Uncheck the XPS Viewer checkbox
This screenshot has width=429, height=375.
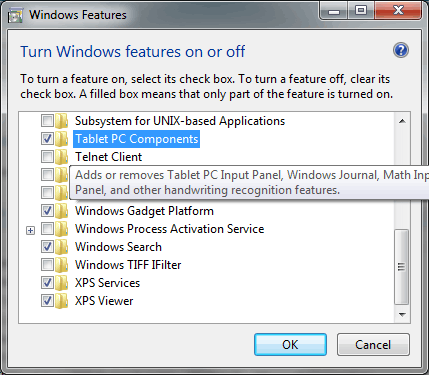point(47,301)
